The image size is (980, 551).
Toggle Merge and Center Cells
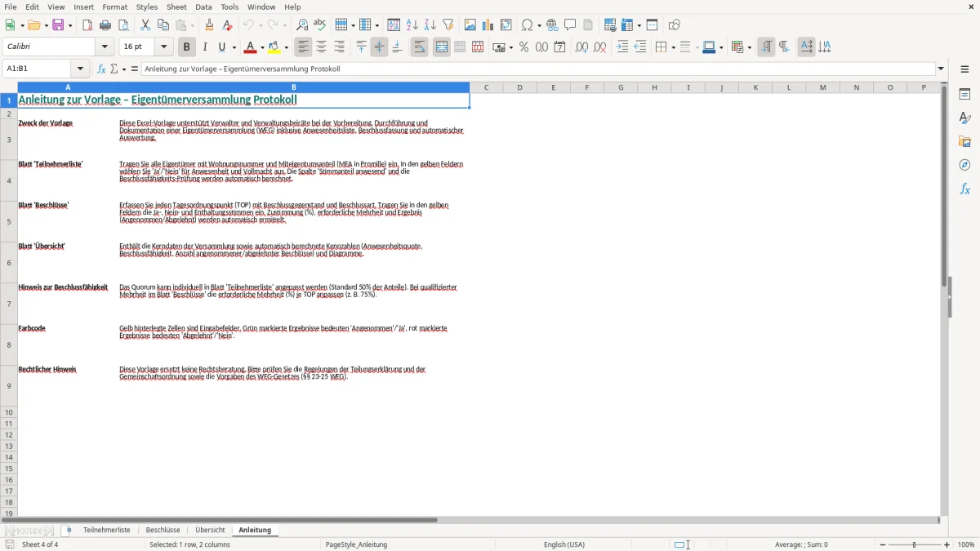coord(442,47)
